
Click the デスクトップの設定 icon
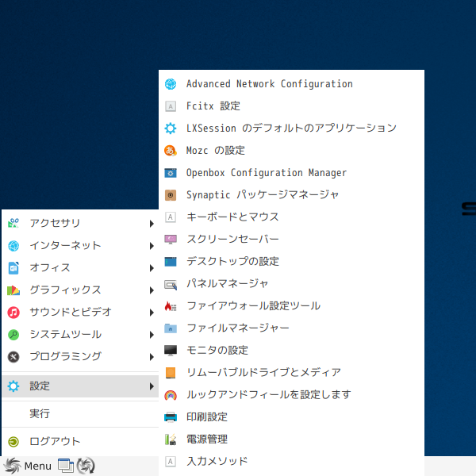171,262
